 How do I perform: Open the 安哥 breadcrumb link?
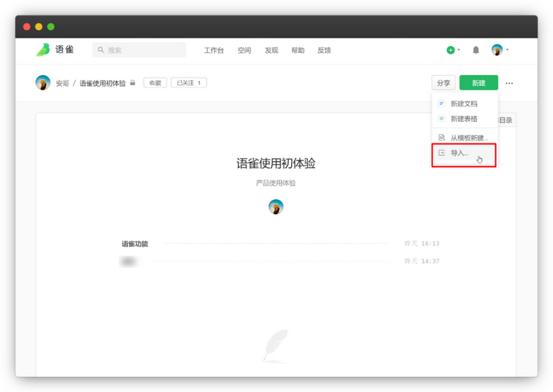(62, 83)
